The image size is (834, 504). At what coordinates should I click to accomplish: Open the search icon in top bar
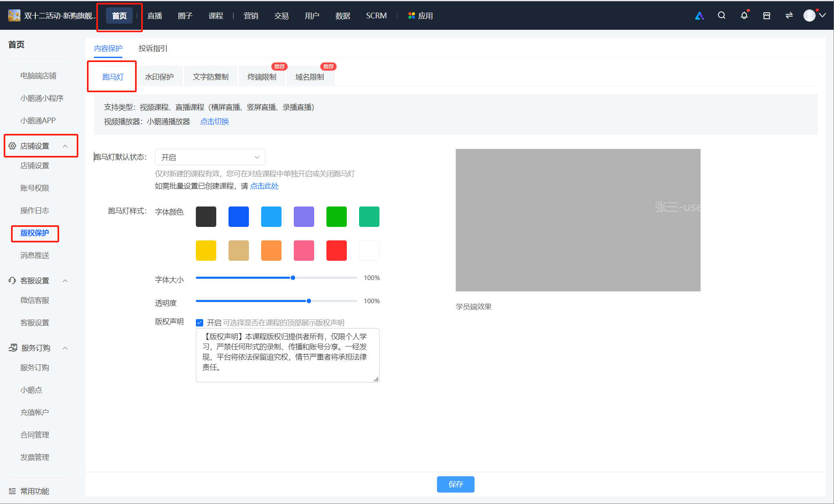coord(721,16)
